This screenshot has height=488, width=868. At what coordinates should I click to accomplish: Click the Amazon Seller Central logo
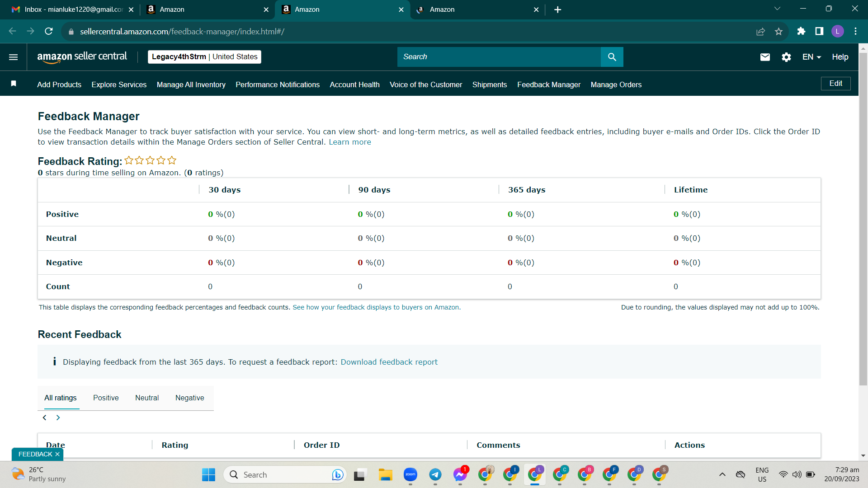82,57
